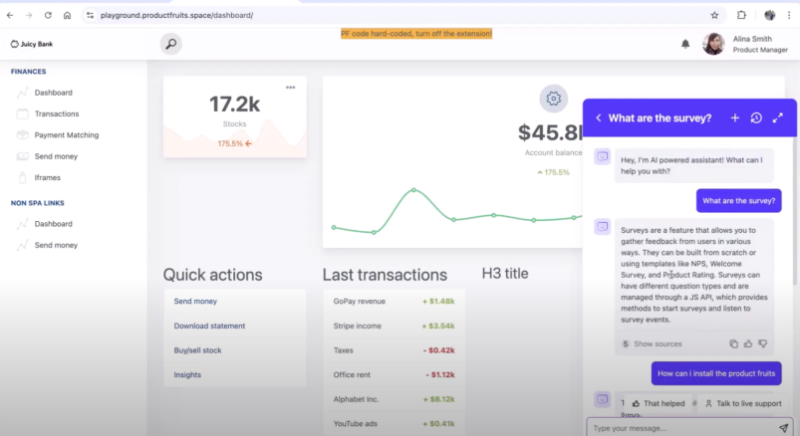800x436 pixels.
Task: Open Payment Matching in the sidebar
Action: (x=66, y=135)
